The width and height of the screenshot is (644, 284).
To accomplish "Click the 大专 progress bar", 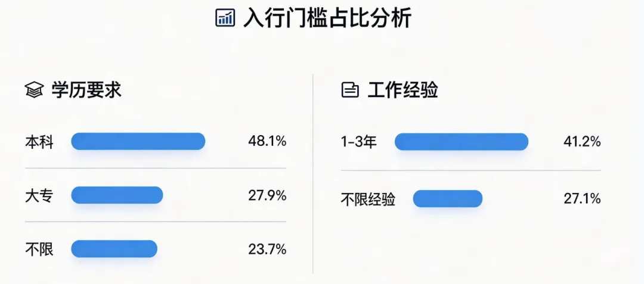I will point(117,195).
